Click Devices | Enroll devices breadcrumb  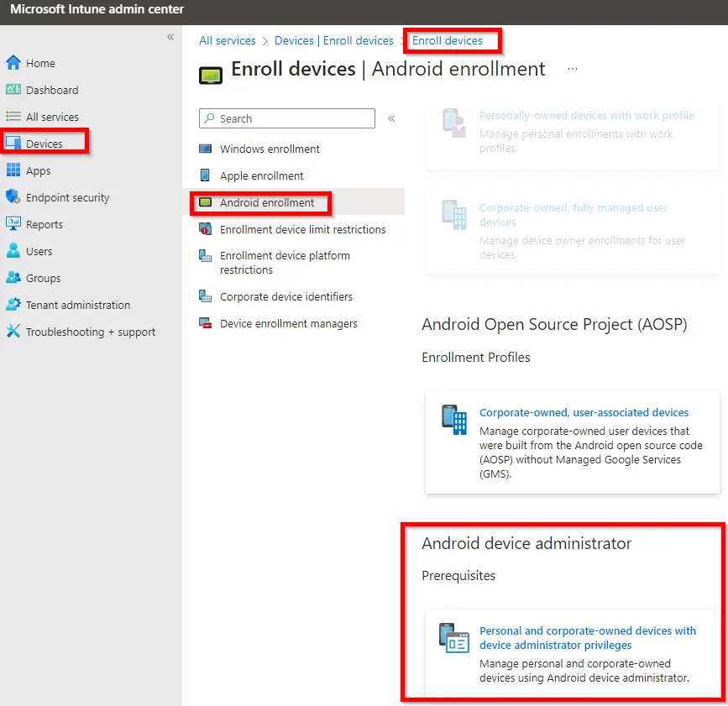(x=334, y=41)
